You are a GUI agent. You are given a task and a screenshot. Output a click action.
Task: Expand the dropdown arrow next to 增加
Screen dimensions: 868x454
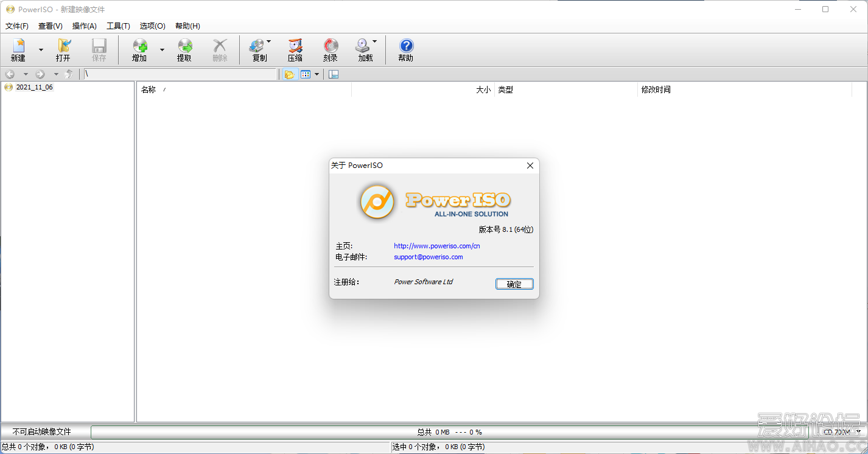162,50
